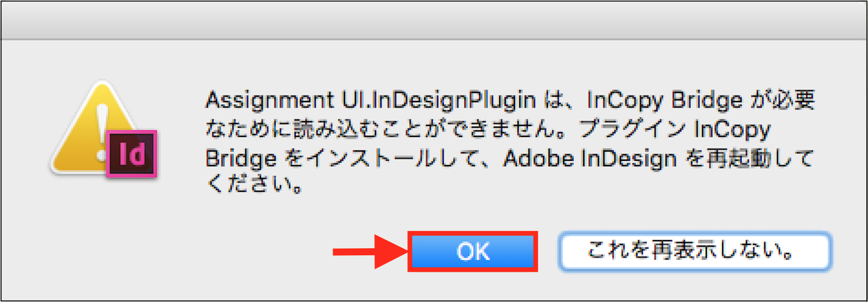
Task: Click InCopy Bridge text in first line
Action: tap(665, 100)
